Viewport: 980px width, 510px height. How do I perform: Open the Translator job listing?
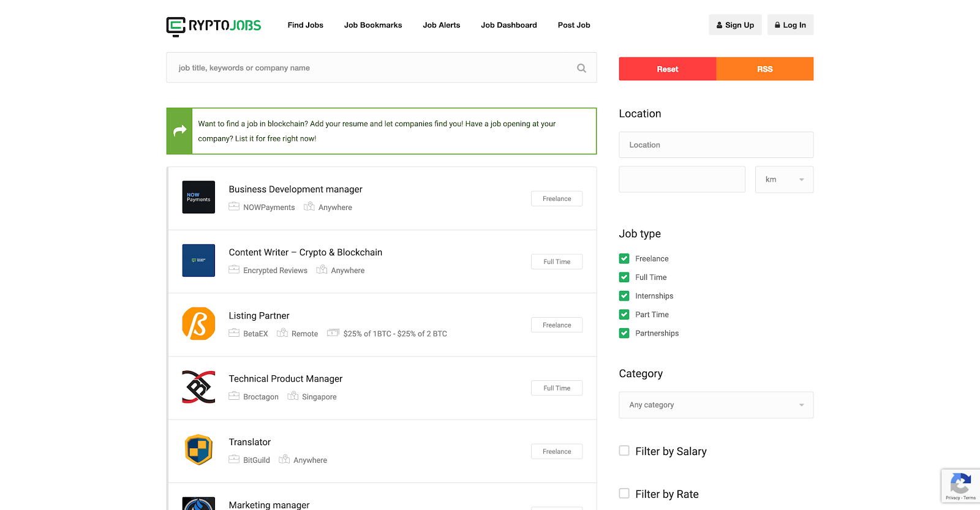(x=250, y=442)
